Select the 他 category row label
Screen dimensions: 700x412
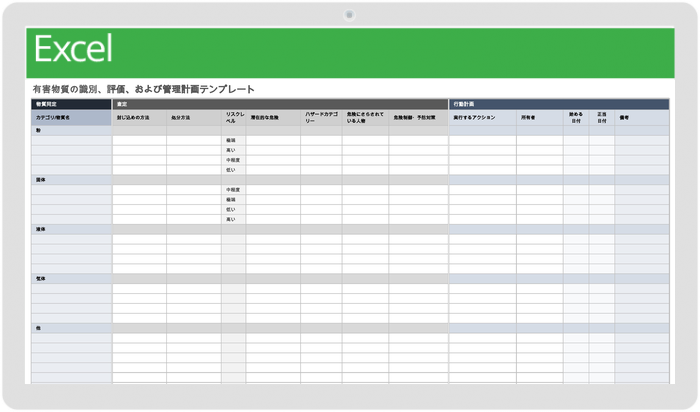click(x=38, y=328)
